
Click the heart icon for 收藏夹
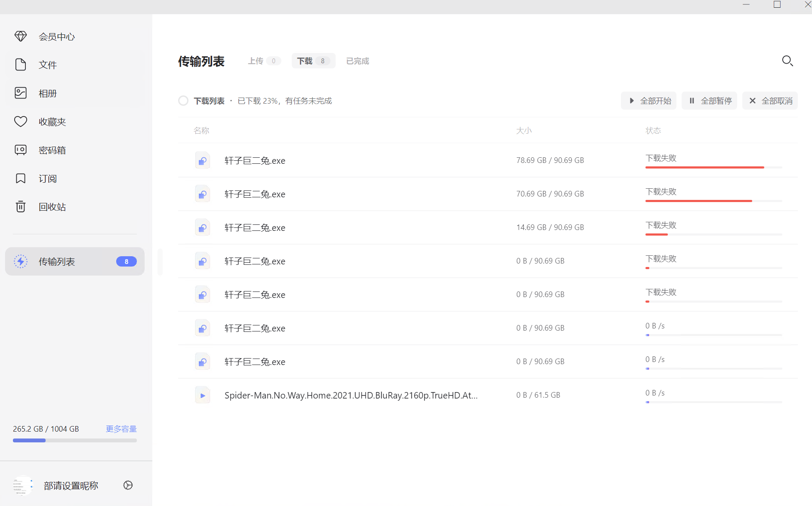pos(21,122)
